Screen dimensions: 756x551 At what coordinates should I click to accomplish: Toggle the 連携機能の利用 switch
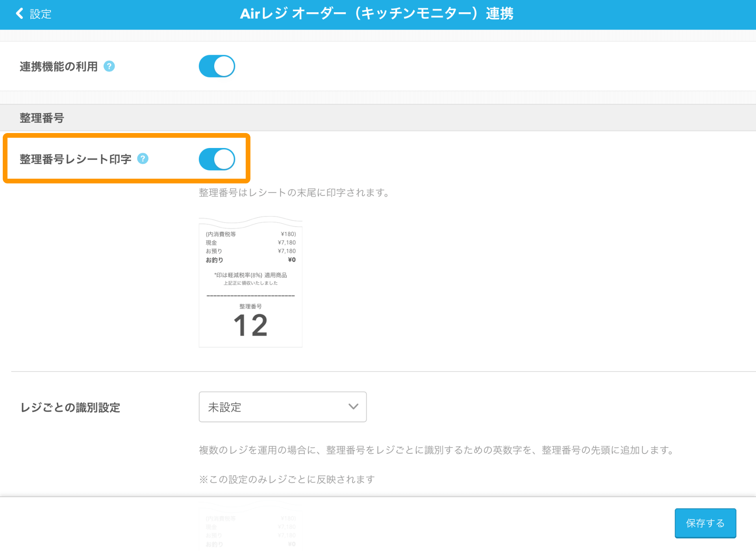(217, 66)
